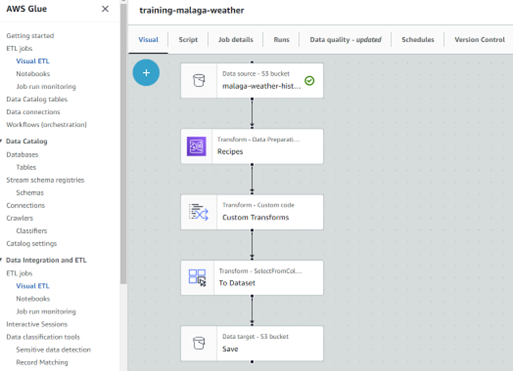
Task: Open the upper Job run monitoring link
Action: pyautogui.click(x=46, y=86)
